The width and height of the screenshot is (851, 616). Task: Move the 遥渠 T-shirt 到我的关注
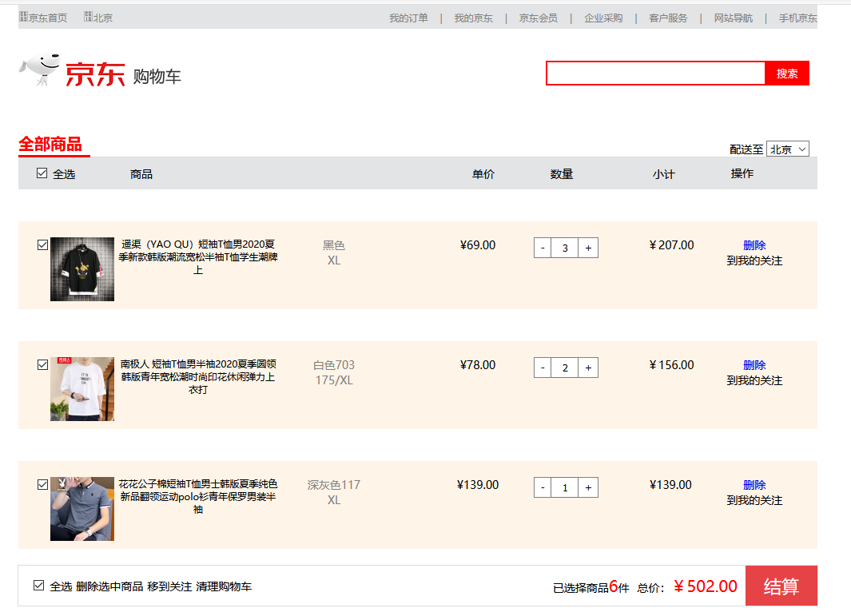pyautogui.click(x=754, y=261)
